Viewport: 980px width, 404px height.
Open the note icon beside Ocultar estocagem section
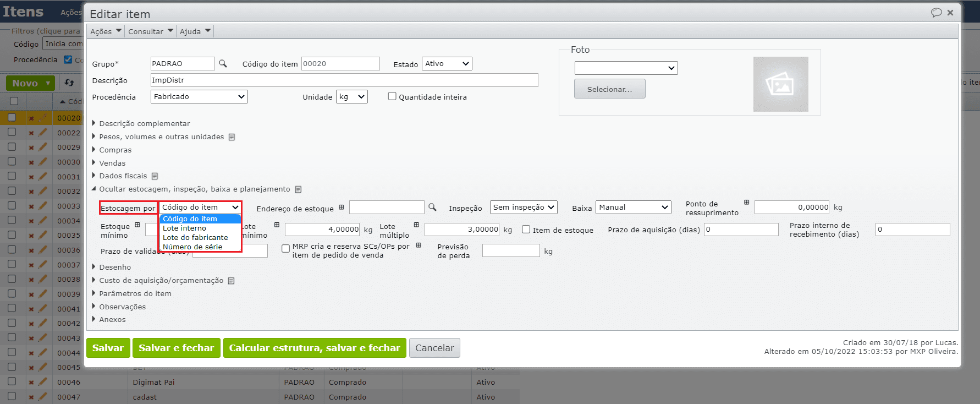pyautogui.click(x=298, y=189)
